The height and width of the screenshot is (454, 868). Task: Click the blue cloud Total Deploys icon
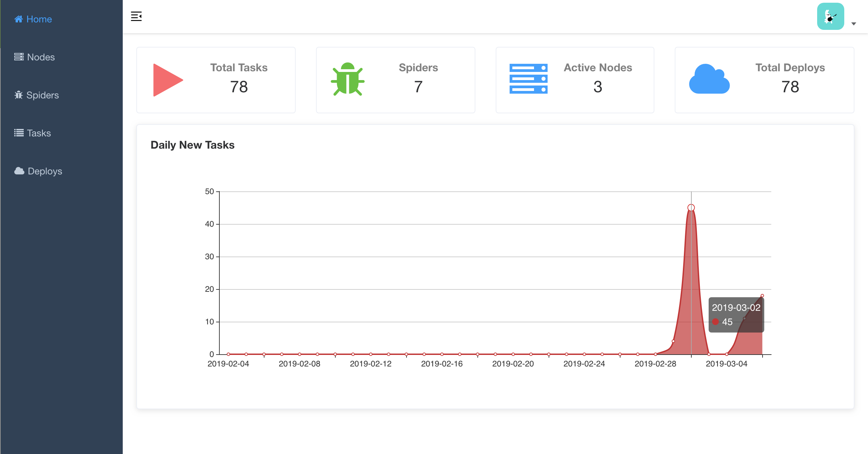tap(709, 79)
